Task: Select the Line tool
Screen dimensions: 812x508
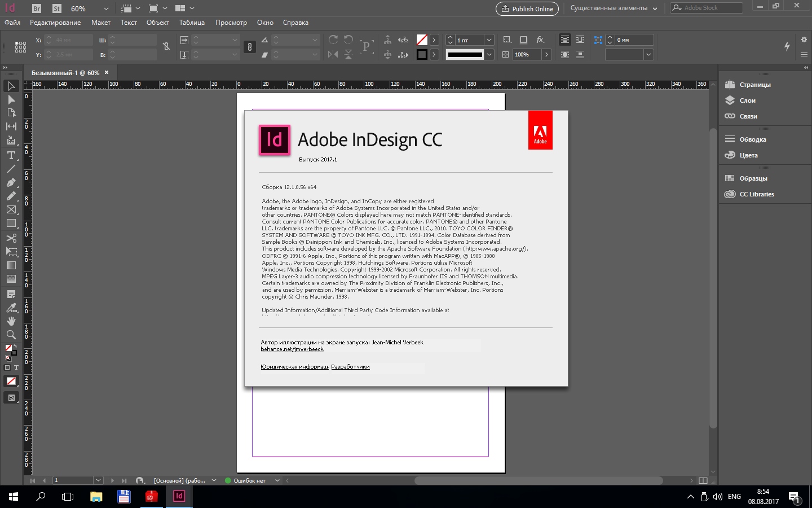Action: click(11, 169)
